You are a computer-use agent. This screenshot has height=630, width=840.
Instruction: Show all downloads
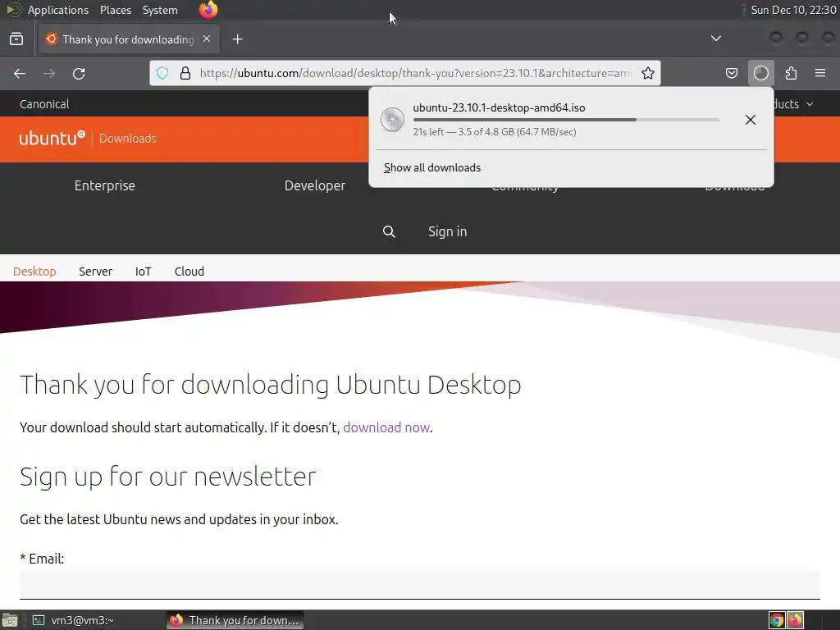click(432, 167)
